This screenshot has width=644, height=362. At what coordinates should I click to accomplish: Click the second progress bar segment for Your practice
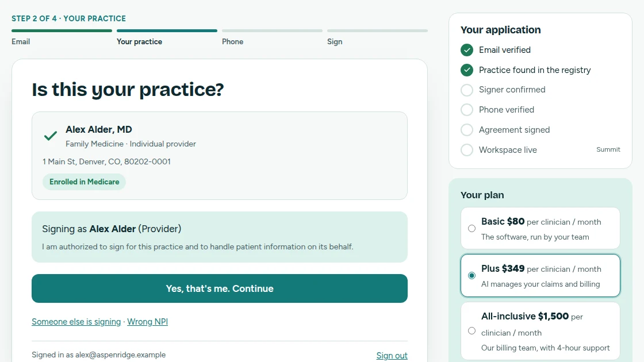tap(167, 30)
